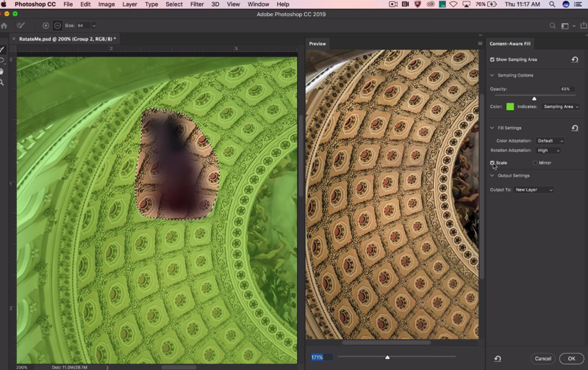Click the OK button
The height and width of the screenshot is (370, 588).
(x=572, y=358)
